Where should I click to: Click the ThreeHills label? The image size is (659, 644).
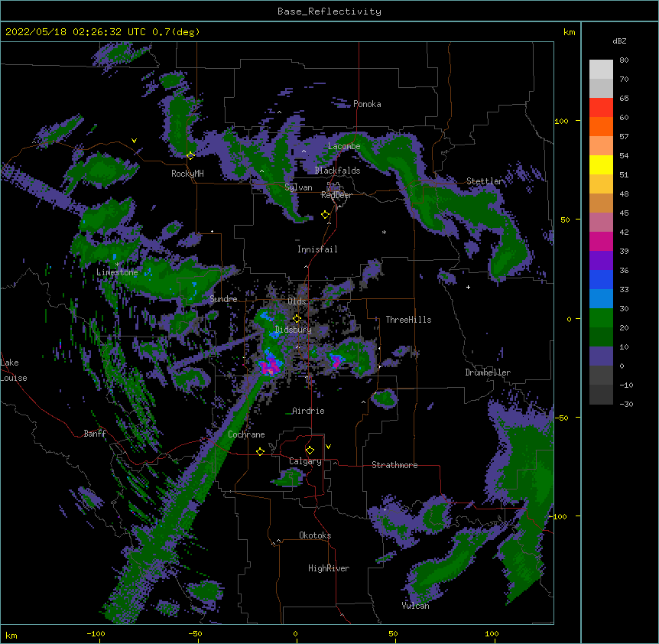pyautogui.click(x=408, y=320)
